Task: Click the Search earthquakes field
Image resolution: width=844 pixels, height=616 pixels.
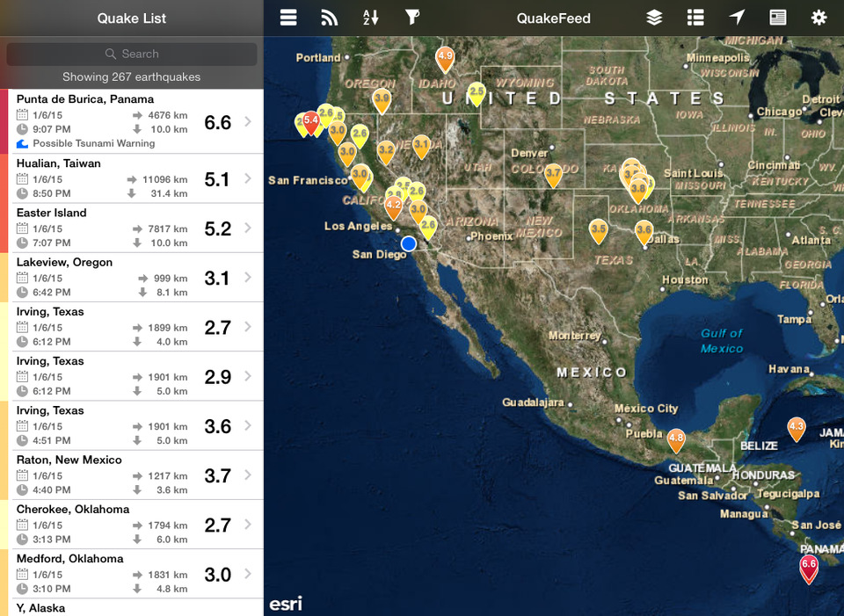Action: coord(132,54)
